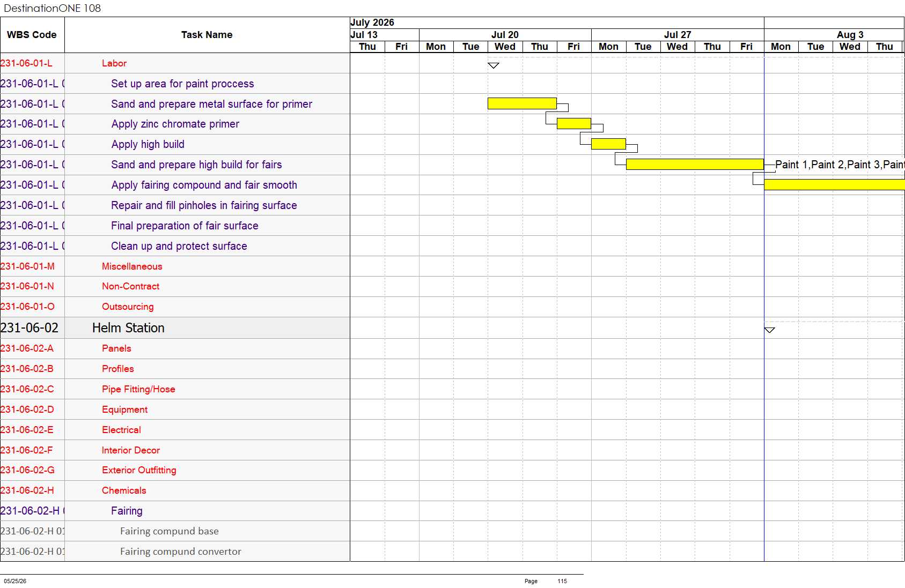Select the yellow bar for Sand and prepare metal surface
The image size is (905, 588).
(522, 103)
